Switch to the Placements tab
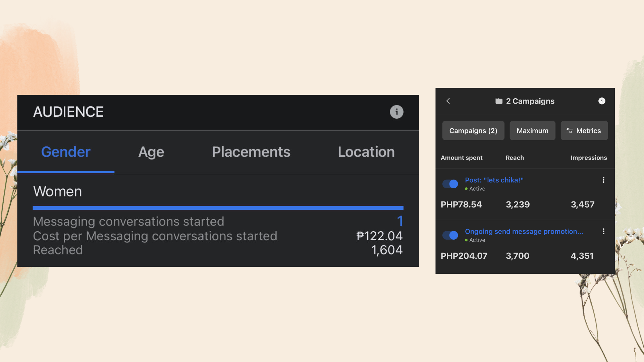 [x=251, y=152]
